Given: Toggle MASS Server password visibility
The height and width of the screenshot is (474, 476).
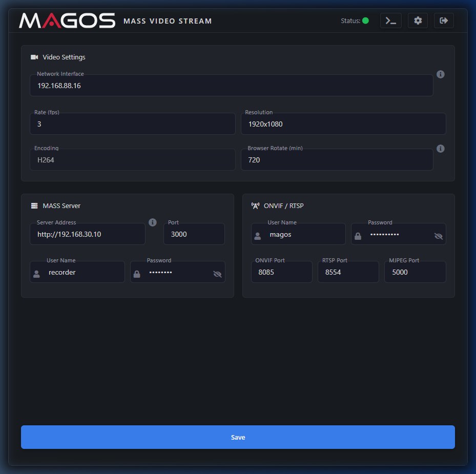Looking at the screenshot, I should coord(217,274).
